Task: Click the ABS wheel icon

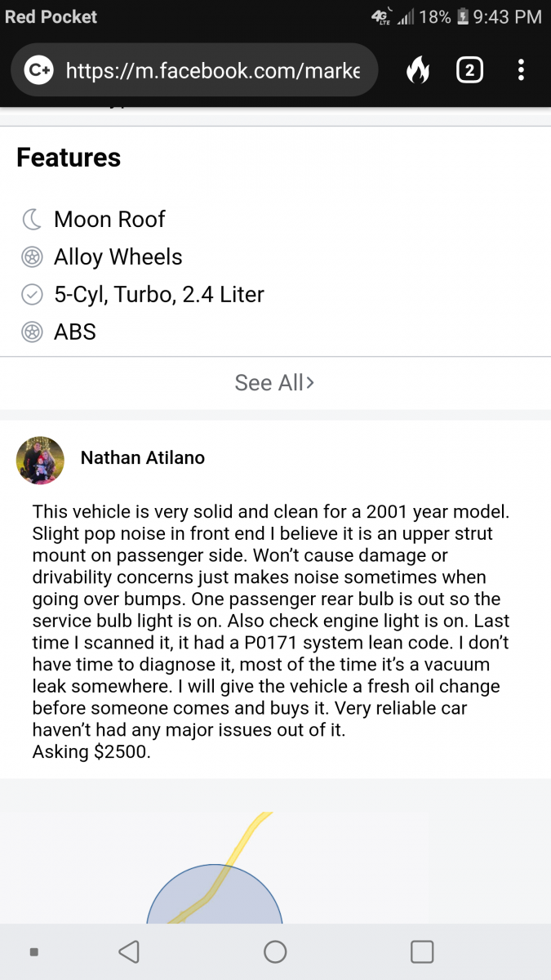Action: click(x=32, y=332)
